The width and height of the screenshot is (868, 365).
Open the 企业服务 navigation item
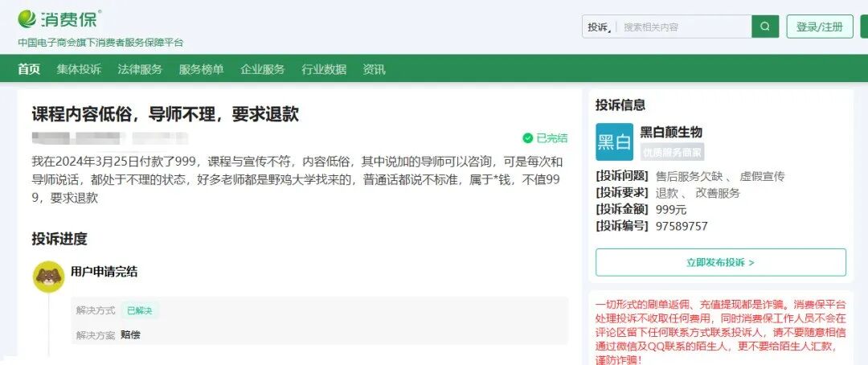click(x=262, y=69)
